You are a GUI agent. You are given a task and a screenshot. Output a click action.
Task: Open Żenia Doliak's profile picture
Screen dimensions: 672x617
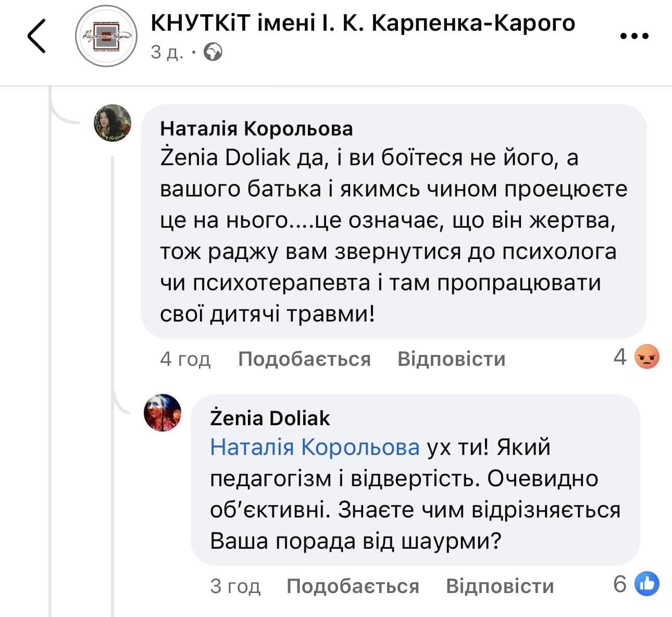[x=163, y=412]
